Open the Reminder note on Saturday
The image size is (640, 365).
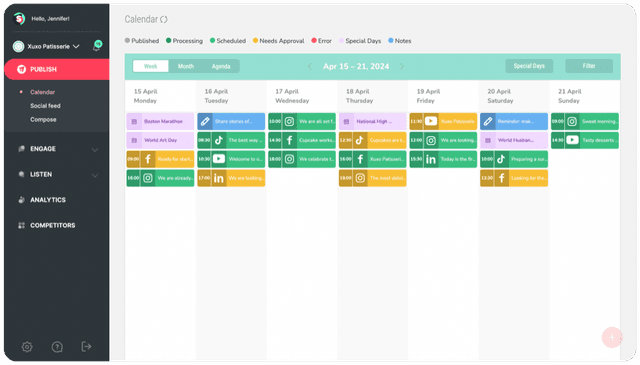pyautogui.click(x=514, y=121)
